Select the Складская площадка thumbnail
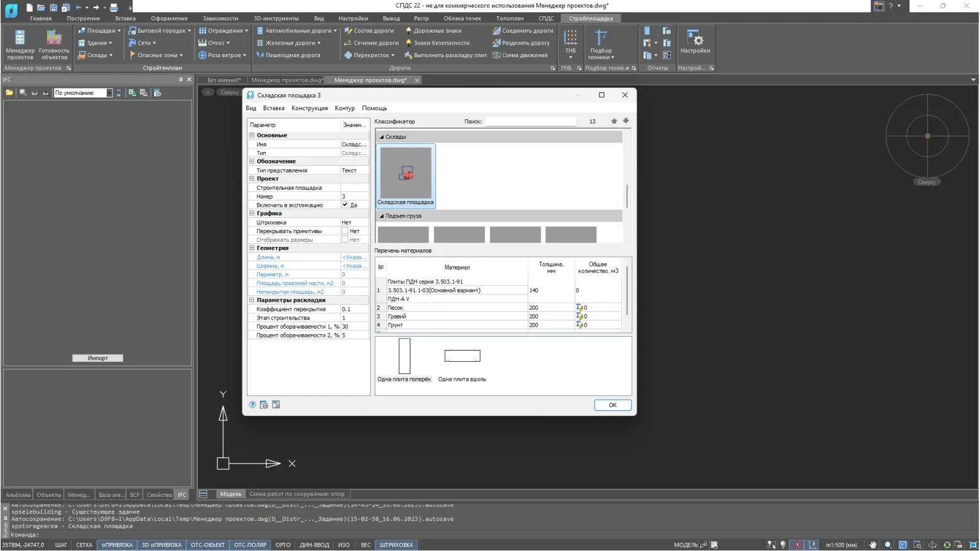The height and width of the screenshot is (551, 980). [405, 175]
